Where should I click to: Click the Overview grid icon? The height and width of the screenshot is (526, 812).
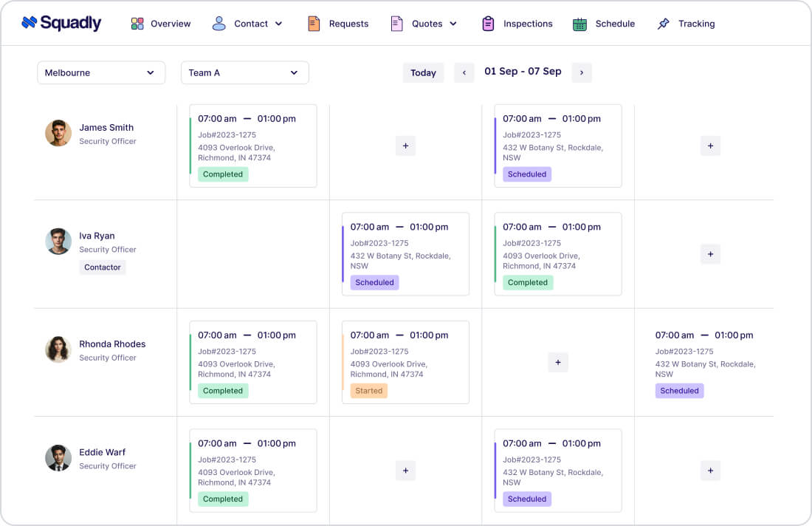(x=137, y=24)
